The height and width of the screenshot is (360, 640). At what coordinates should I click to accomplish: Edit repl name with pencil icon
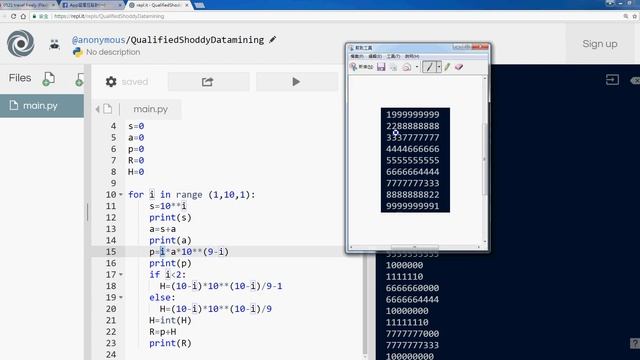click(273, 40)
